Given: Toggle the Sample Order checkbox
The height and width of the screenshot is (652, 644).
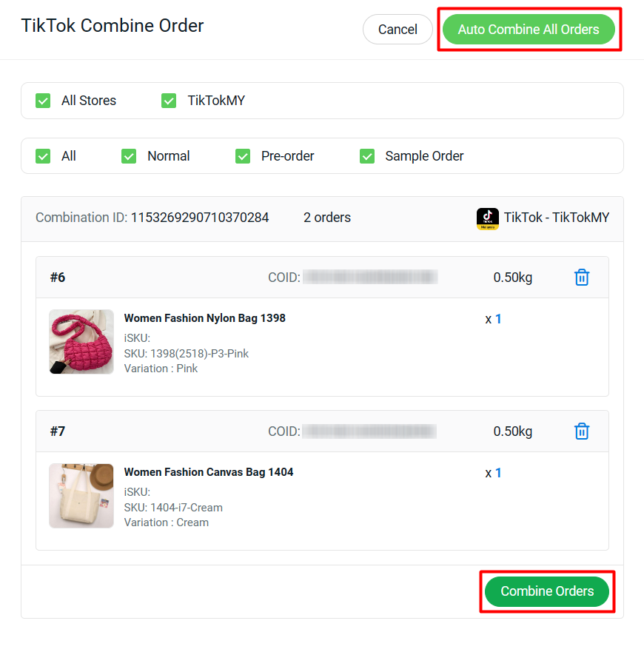Looking at the screenshot, I should [367, 156].
